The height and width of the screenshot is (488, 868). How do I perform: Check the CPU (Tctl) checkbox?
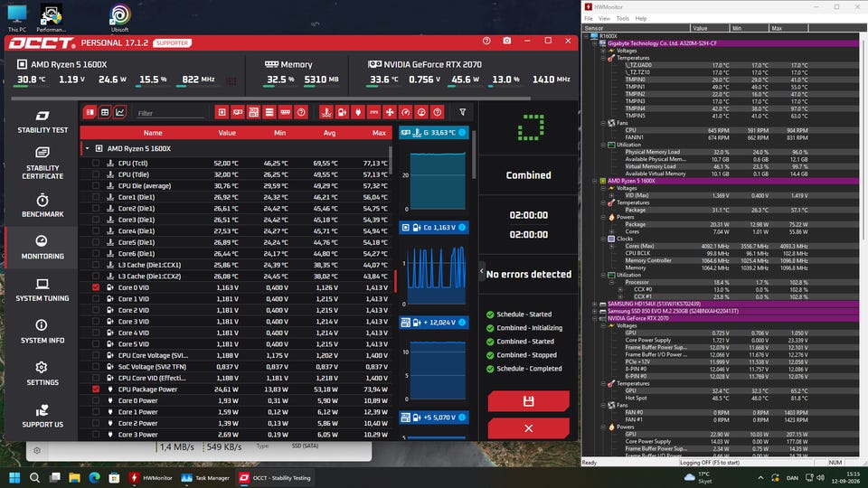(96, 164)
